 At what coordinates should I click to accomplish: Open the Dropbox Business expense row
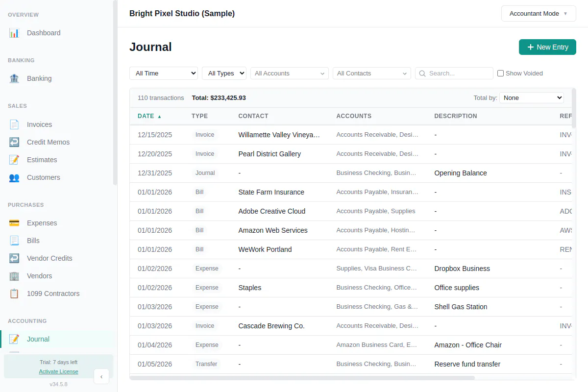click(351, 269)
